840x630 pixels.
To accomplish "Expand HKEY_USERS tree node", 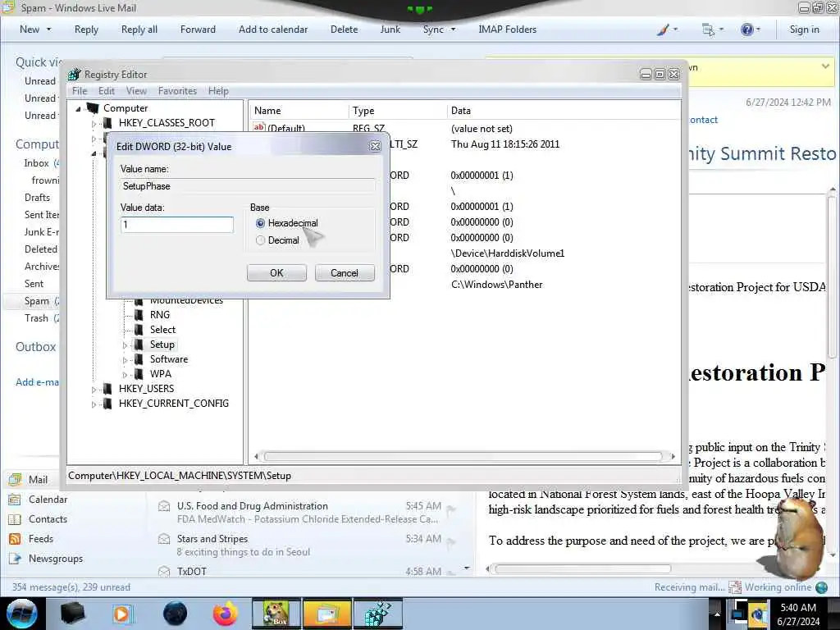I will pos(94,390).
